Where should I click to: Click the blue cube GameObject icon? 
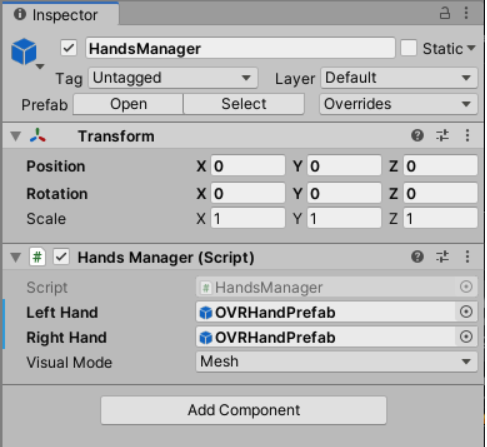click(x=24, y=51)
